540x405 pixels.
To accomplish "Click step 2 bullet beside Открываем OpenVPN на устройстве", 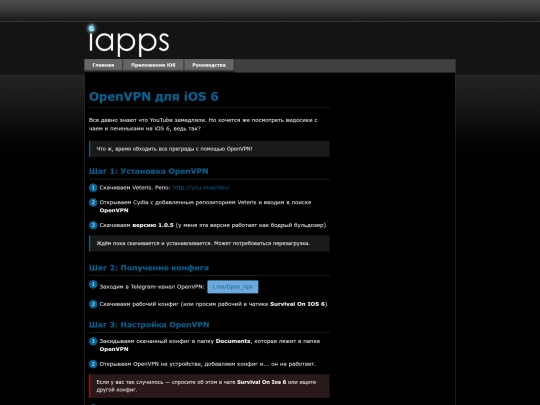I will [x=93, y=364].
